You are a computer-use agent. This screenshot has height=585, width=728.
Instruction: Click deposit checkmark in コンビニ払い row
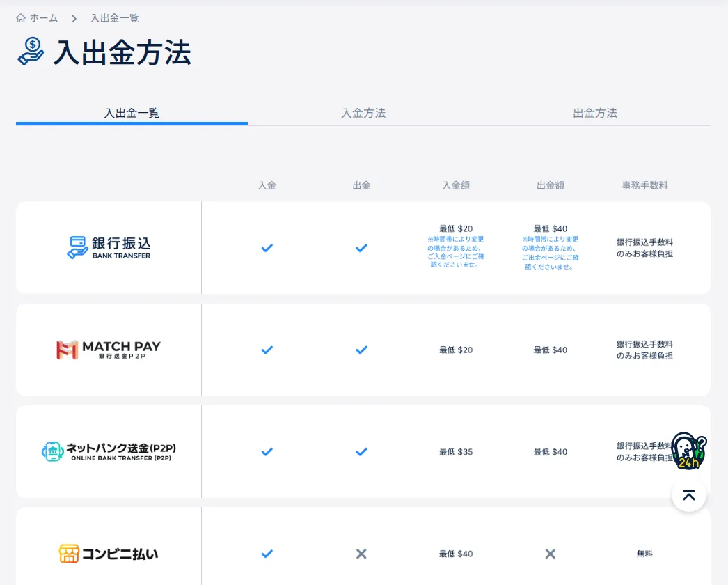point(267,554)
